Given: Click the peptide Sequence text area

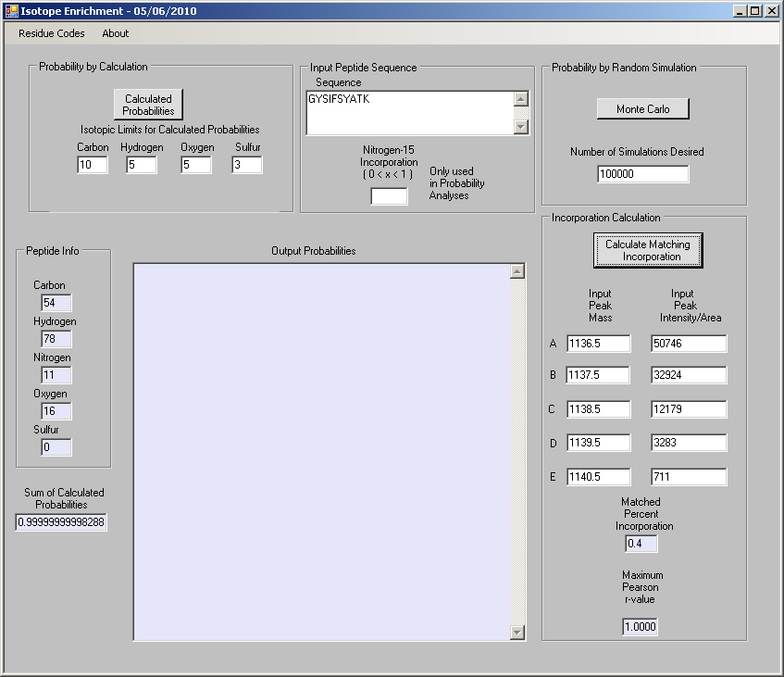Looking at the screenshot, I should [x=409, y=113].
